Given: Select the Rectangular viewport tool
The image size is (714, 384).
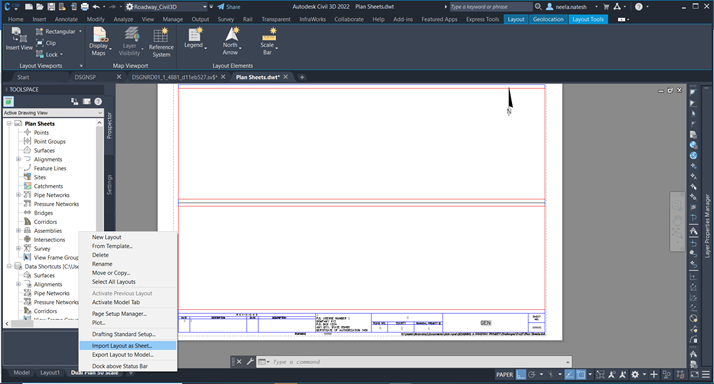Looking at the screenshot, I should coord(56,31).
